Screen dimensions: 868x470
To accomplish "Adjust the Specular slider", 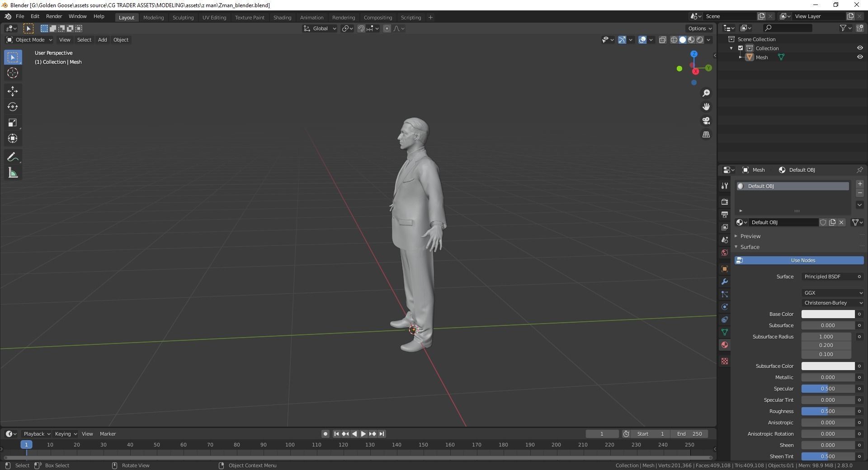I will coord(828,389).
